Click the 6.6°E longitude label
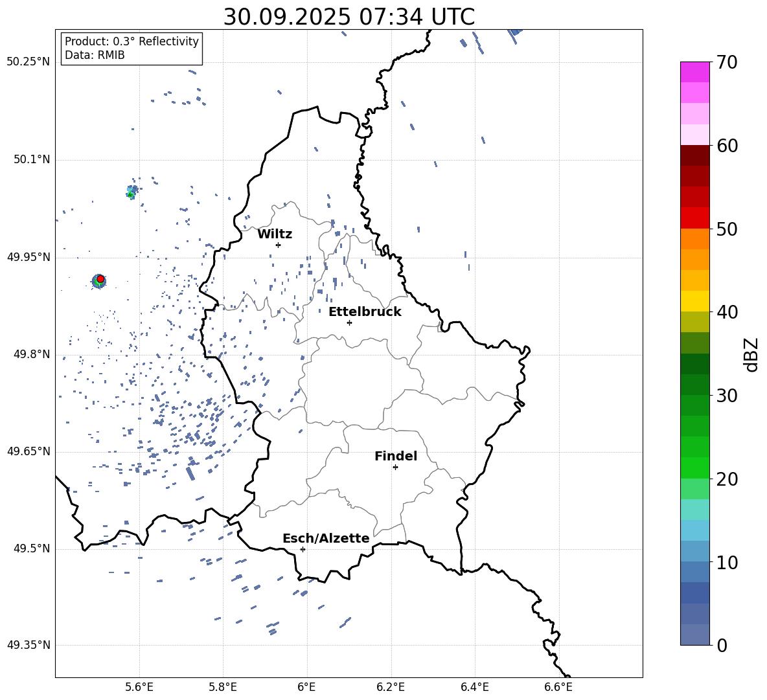 point(558,687)
